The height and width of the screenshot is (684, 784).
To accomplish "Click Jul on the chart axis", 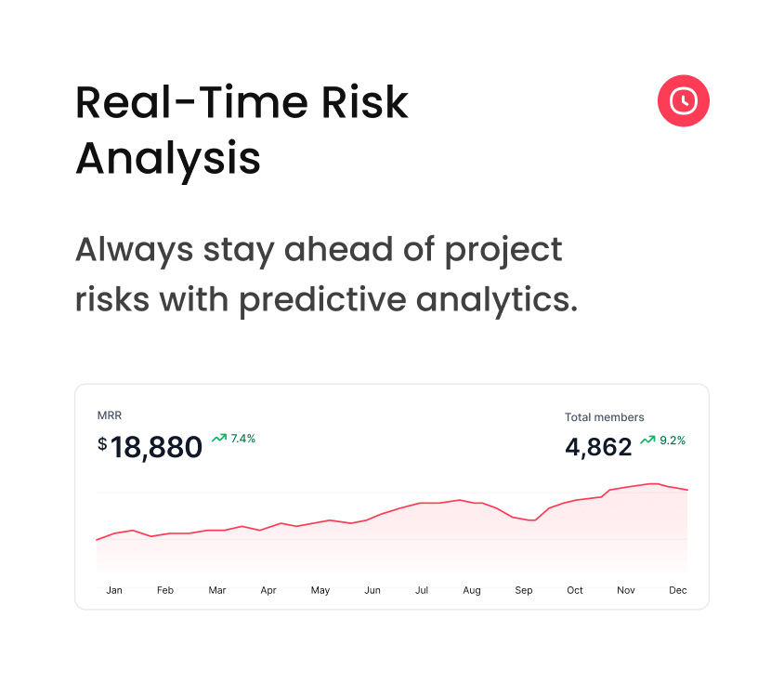I will click(x=422, y=590).
